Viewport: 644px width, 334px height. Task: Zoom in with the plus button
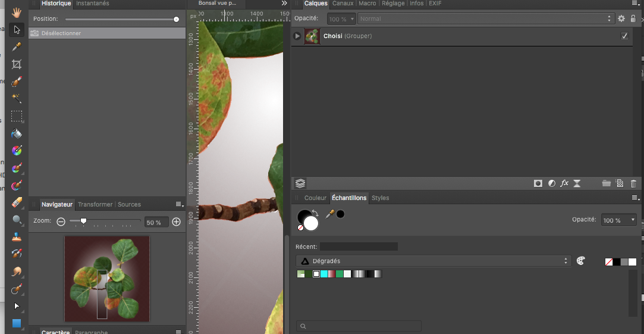[176, 222]
